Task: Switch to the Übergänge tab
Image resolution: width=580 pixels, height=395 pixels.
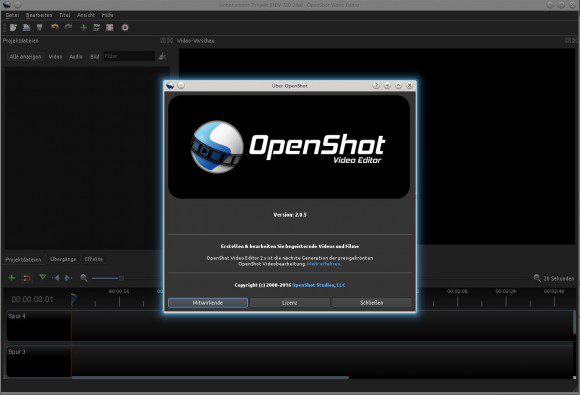Action: [63, 259]
